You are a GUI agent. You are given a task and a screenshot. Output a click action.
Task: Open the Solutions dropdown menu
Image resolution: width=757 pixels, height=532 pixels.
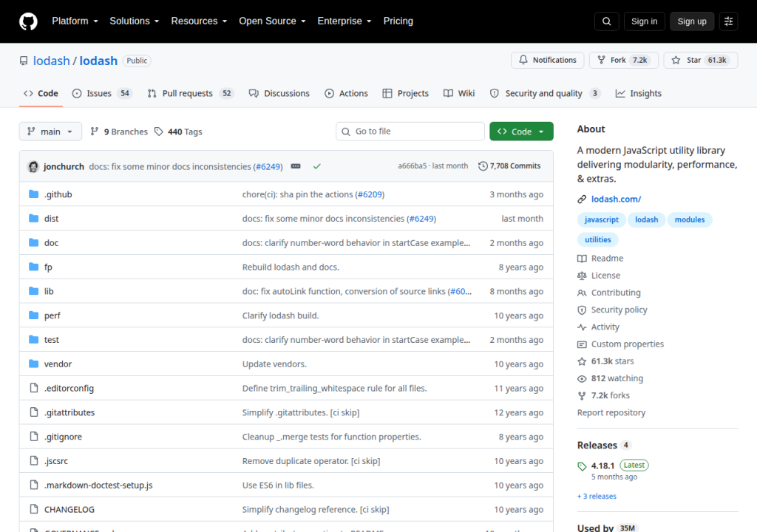tap(135, 21)
